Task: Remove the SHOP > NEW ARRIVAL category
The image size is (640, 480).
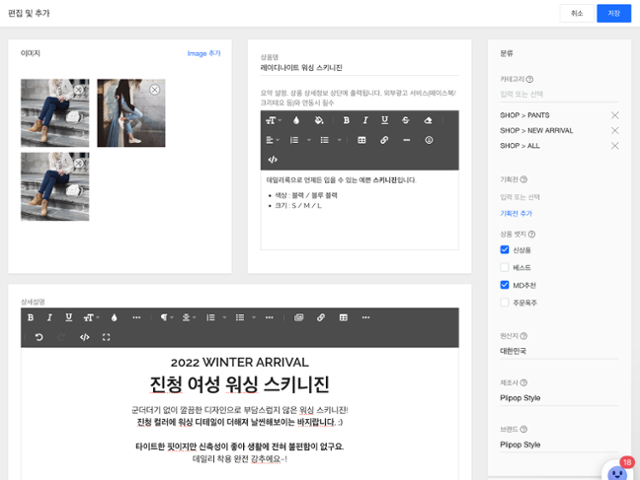Action: (x=615, y=130)
